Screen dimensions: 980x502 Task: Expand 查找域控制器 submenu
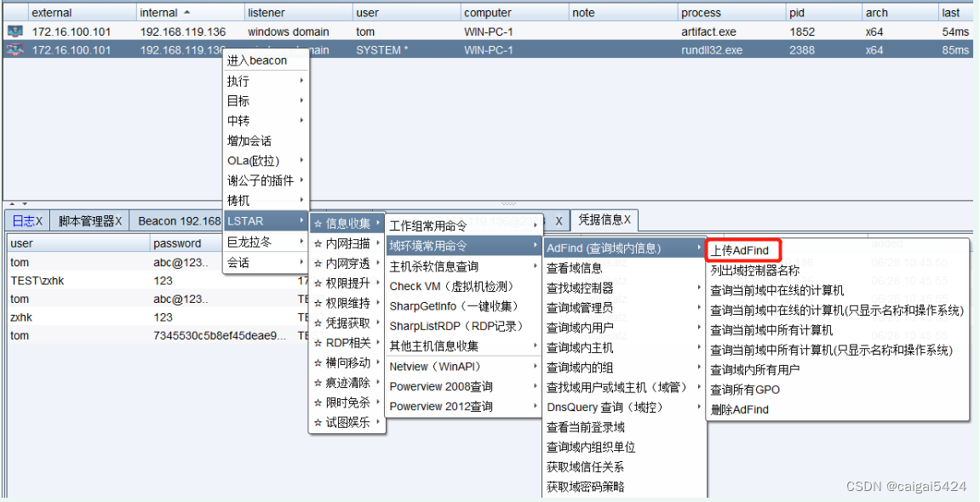(x=623, y=288)
